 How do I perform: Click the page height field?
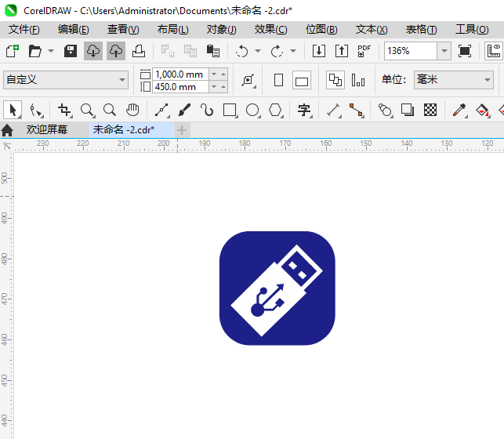(180, 87)
